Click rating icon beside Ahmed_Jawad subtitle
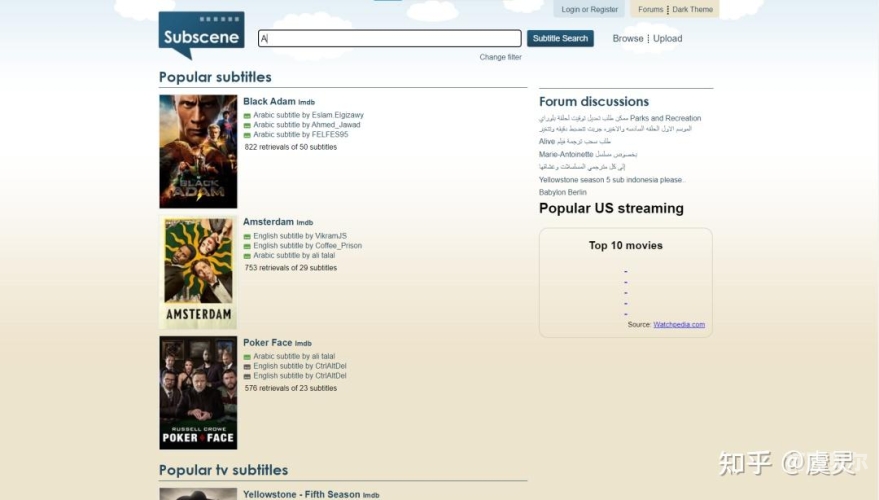The image size is (879, 500). [247, 126]
